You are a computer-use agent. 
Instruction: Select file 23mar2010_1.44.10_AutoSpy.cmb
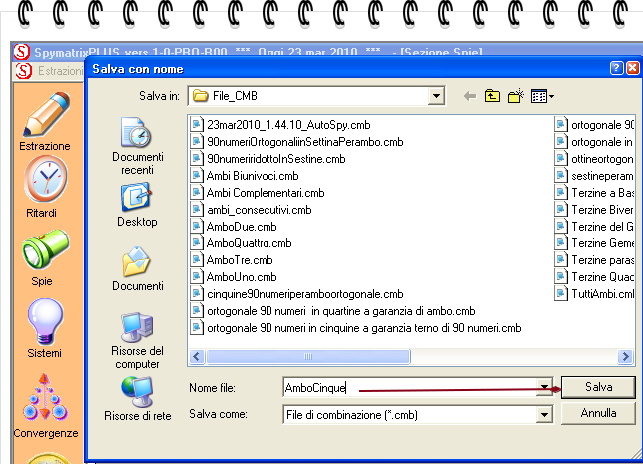(281, 125)
